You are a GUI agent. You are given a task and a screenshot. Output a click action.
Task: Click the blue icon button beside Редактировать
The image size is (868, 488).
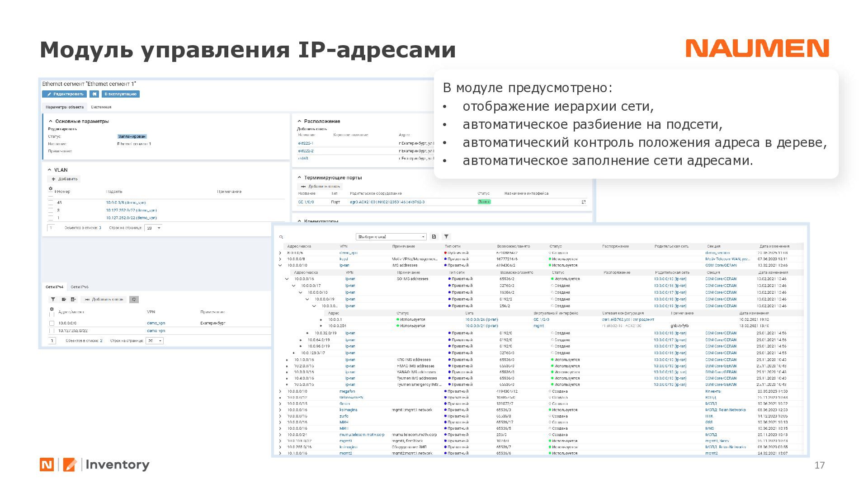[x=94, y=94]
